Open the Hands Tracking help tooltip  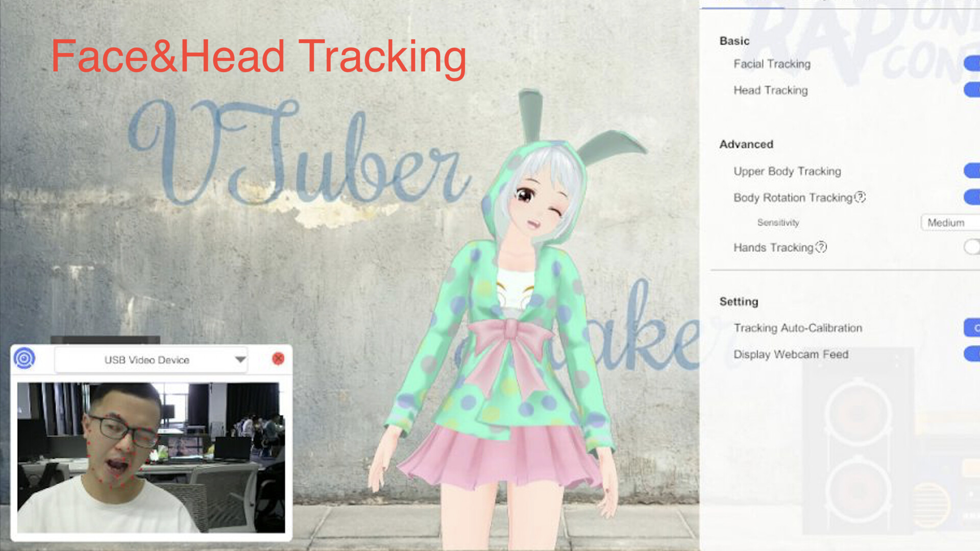pos(821,247)
